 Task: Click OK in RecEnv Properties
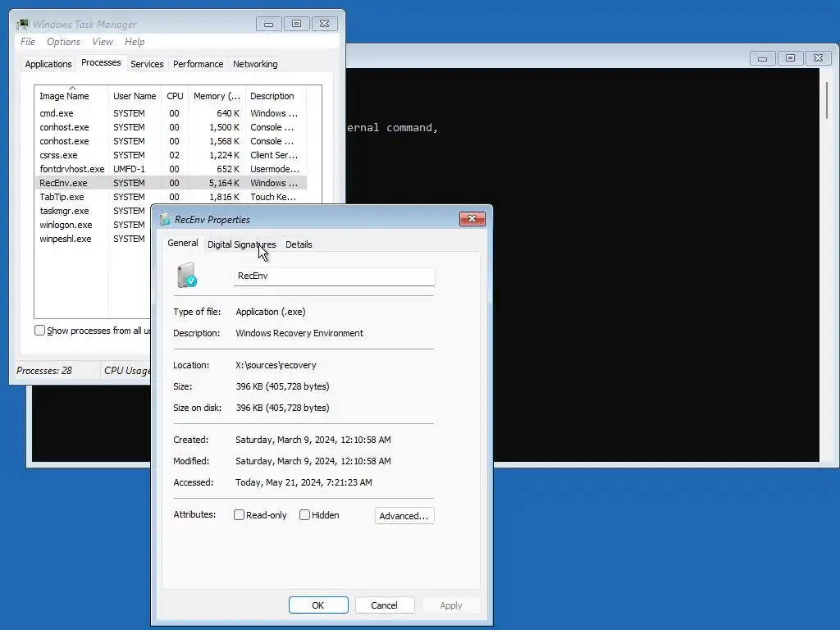point(318,605)
